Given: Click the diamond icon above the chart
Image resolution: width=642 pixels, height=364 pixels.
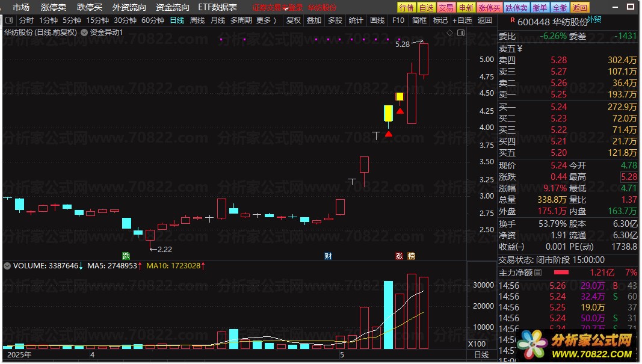Looking at the screenshot, I should click(x=449, y=32).
